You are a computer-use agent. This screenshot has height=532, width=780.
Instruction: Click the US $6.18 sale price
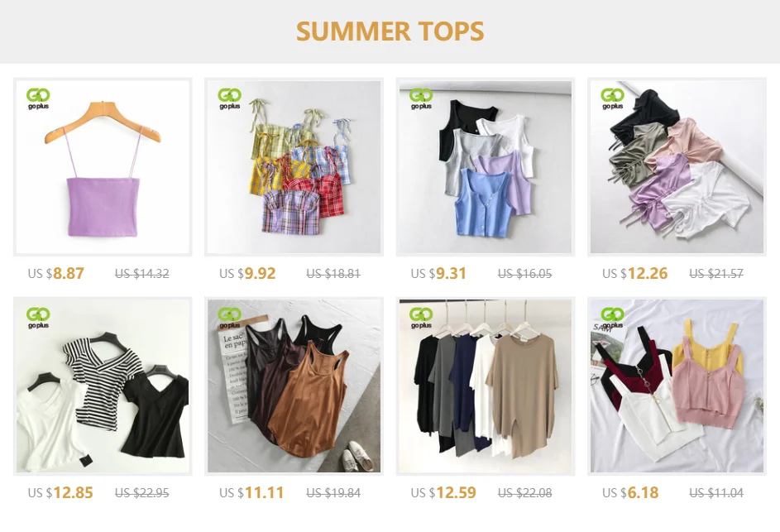(x=630, y=493)
